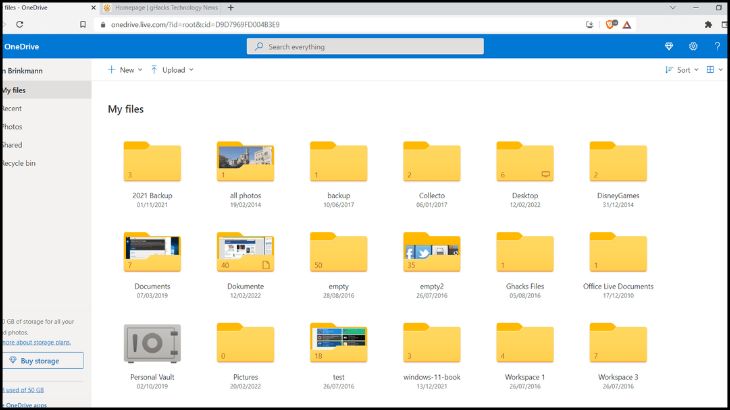This screenshot has width=730, height=410.
Task: Open the Desktop folder
Action: pos(525,161)
